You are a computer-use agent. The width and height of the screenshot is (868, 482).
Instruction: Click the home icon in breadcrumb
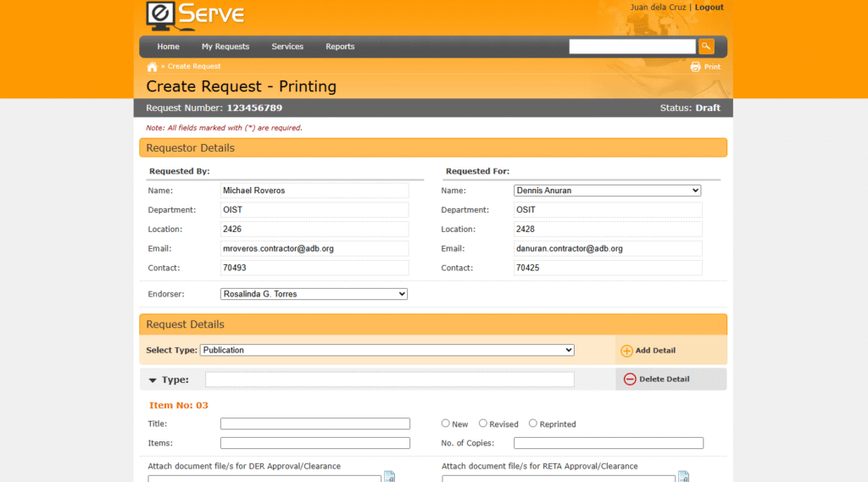[153, 67]
